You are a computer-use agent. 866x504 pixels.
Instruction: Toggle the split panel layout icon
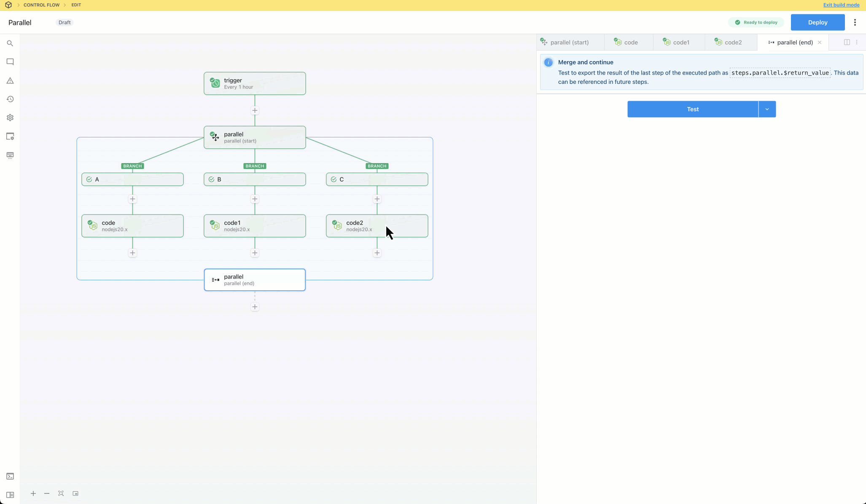pos(847,42)
